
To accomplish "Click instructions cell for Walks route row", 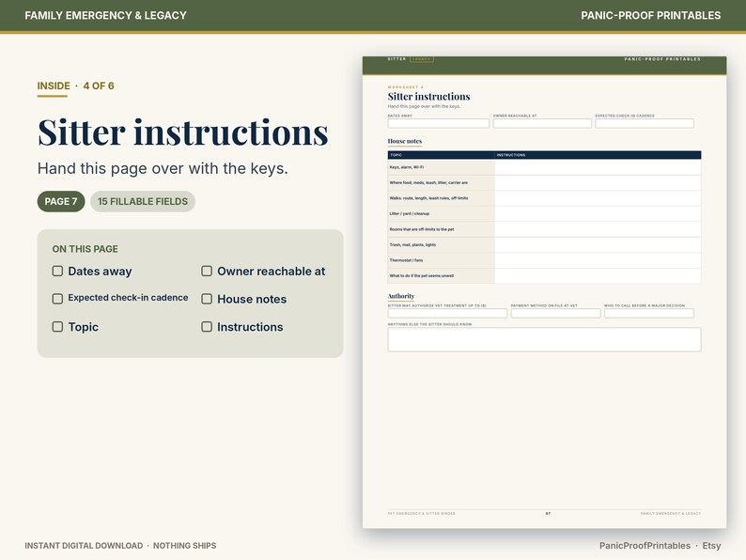I will pos(598,198).
